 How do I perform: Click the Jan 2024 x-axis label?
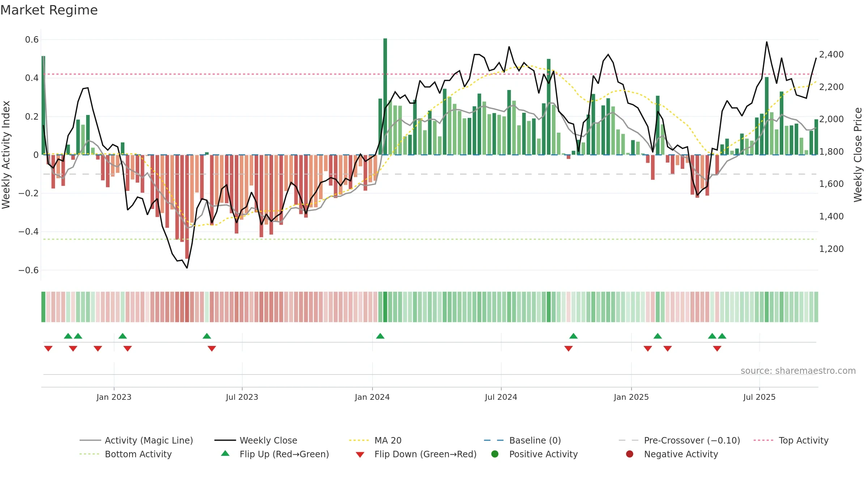coord(372,397)
